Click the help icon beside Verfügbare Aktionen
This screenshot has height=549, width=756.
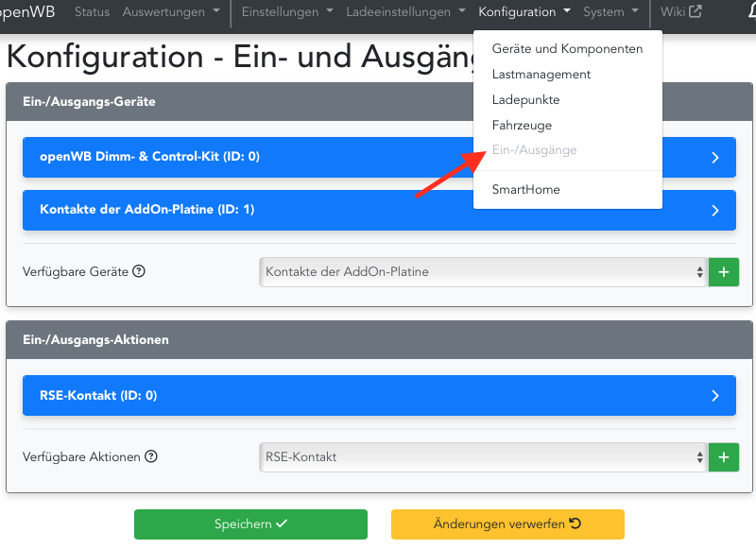coord(152,456)
